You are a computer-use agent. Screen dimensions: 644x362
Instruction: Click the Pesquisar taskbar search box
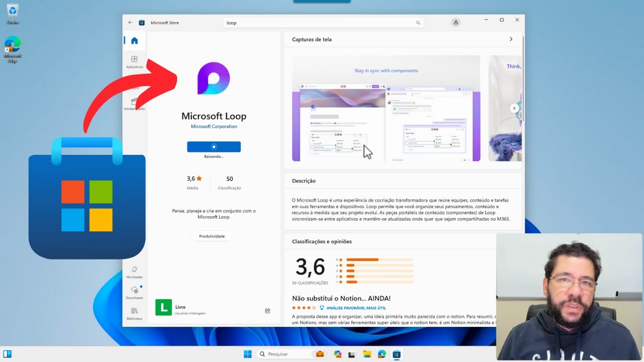point(291,354)
